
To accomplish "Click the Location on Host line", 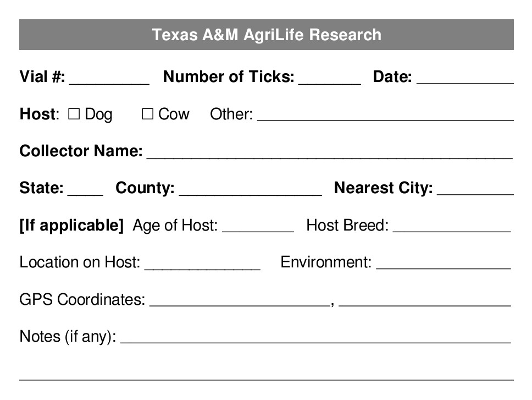I will pos(202,263).
